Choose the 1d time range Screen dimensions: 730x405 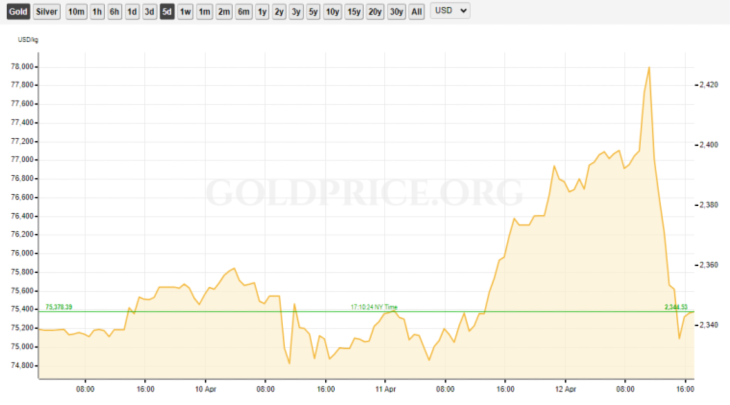[x=132, y=12]
